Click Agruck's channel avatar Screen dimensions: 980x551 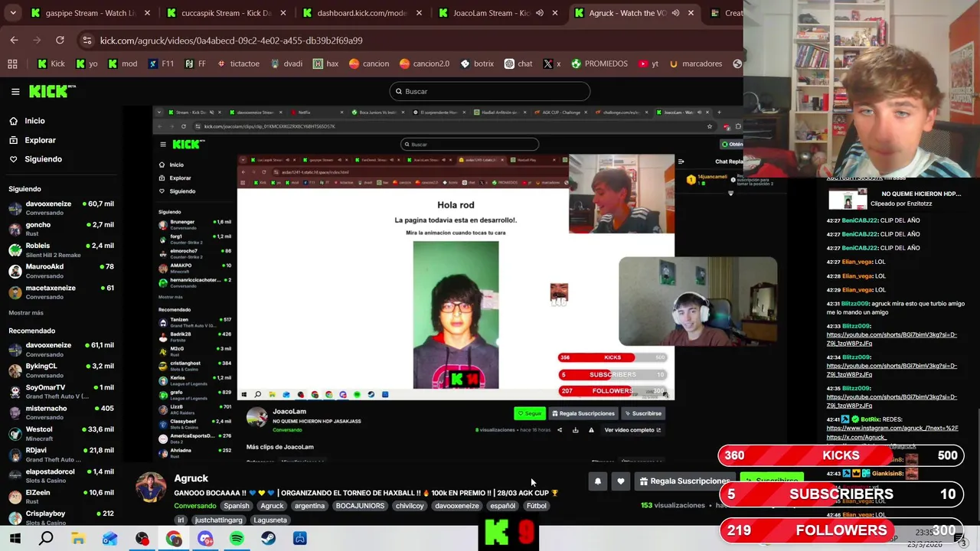(151, 488)
